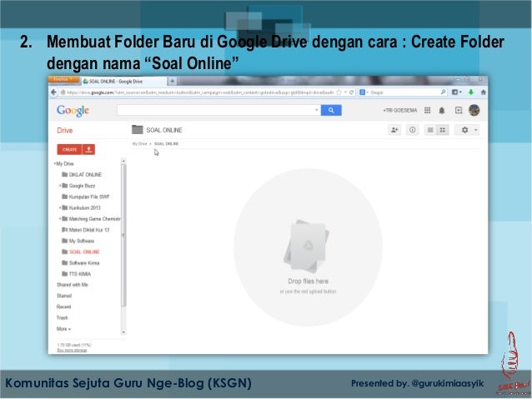Open the Recent list

tap(63, 307)
